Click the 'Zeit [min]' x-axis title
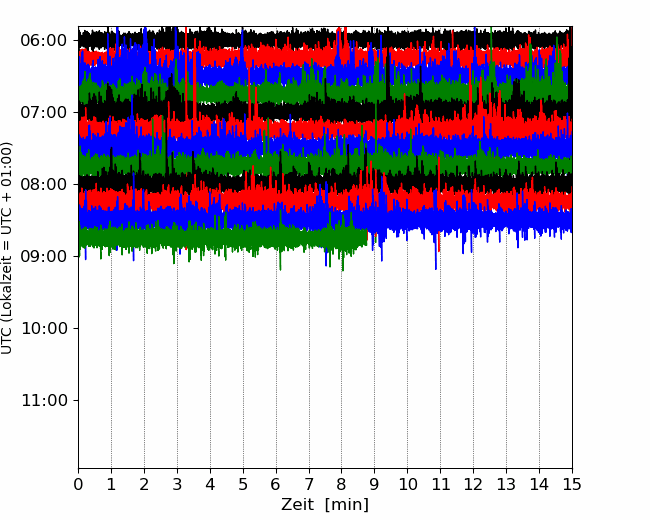The height and width of the screenshot is (520, 650). pos(325,505)
